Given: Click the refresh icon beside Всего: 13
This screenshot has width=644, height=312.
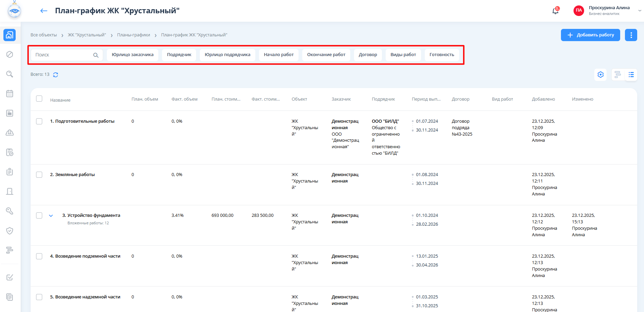Looking at the screenshot, I should (x=55, y=75).
